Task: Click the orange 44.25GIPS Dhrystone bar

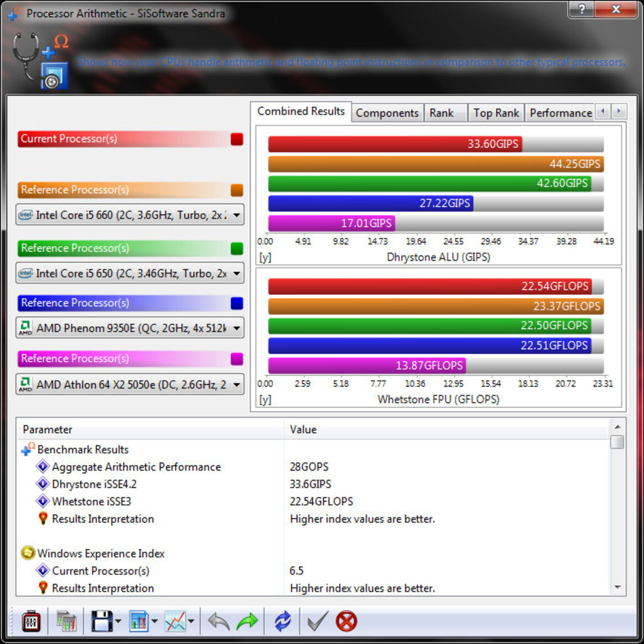Action: pos(436,164)
